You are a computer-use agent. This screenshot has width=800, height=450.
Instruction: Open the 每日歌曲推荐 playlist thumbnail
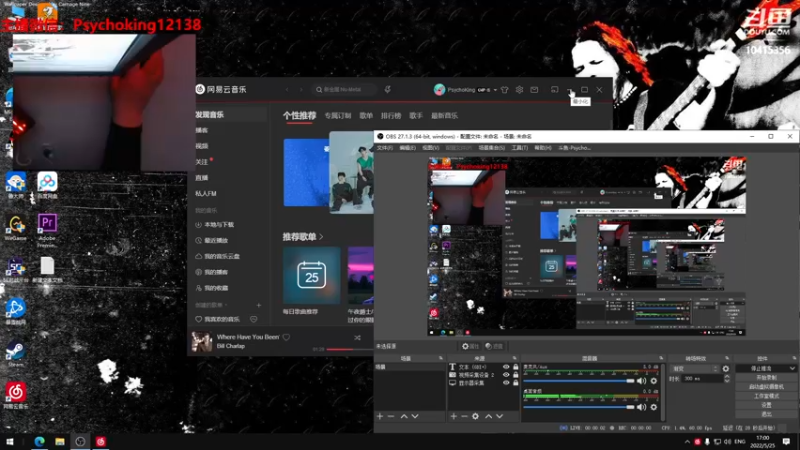click(311, 276)
